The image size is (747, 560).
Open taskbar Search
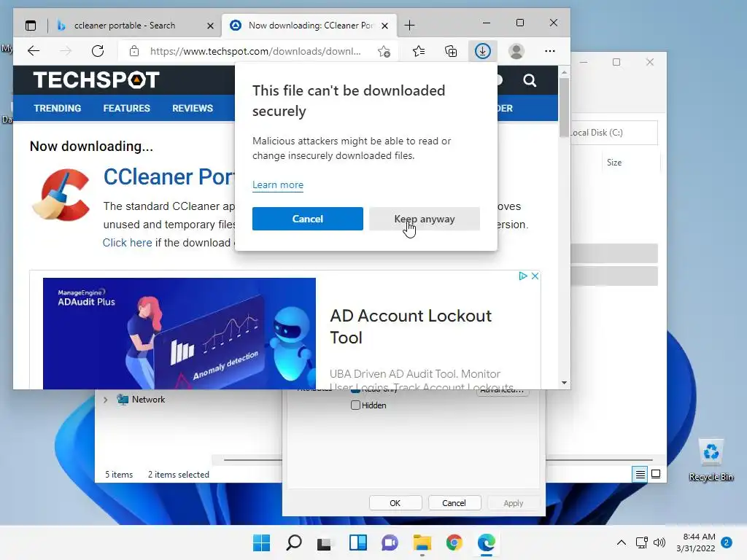tap(293, 542)
